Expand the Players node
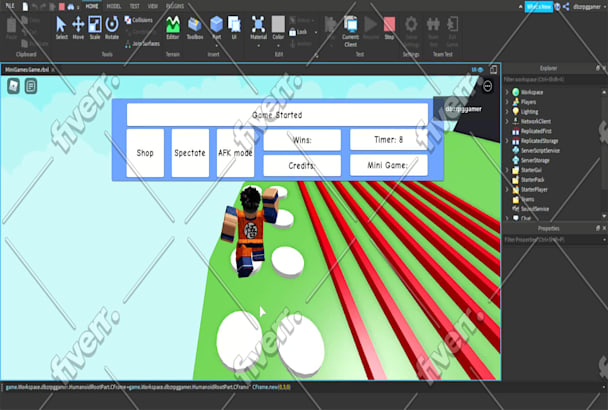The height and width of the screenshot is (410, 608). tap(507, 102)
